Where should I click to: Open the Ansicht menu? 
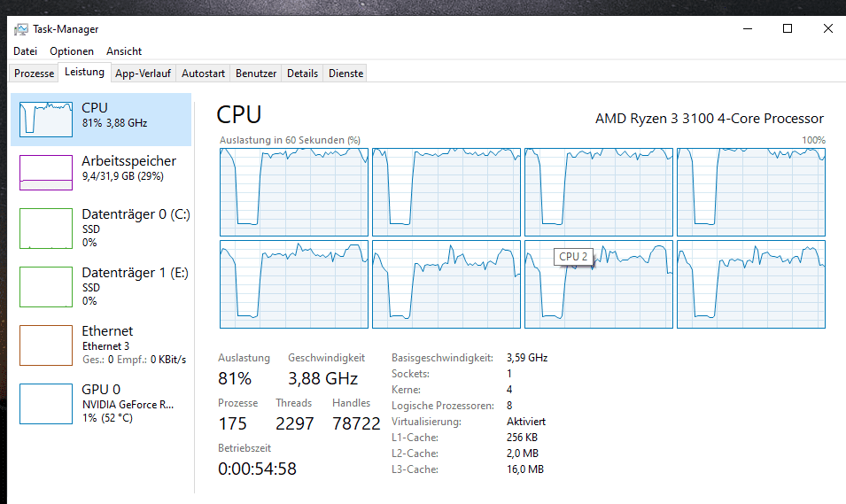click(124, 51)
